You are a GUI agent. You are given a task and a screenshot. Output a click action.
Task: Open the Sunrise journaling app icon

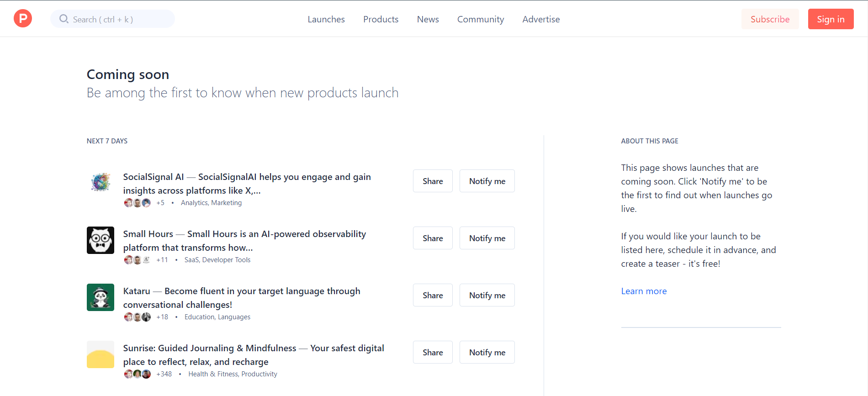coord(101,354)
